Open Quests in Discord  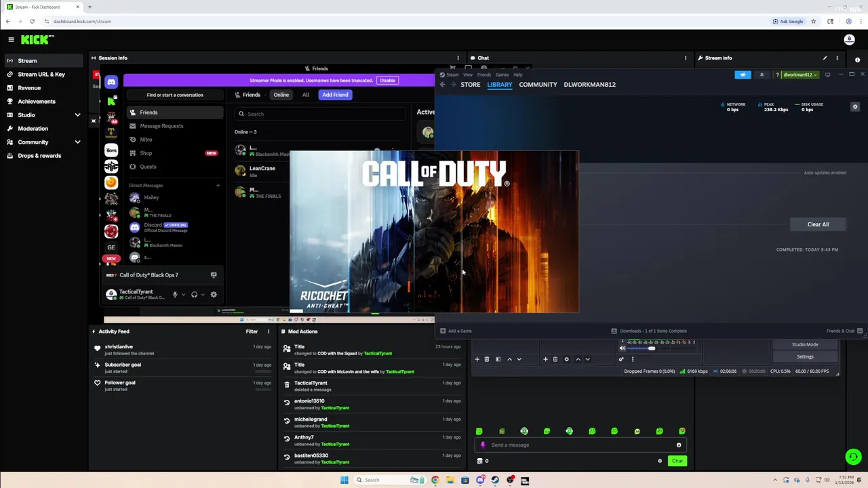(174, 167)
